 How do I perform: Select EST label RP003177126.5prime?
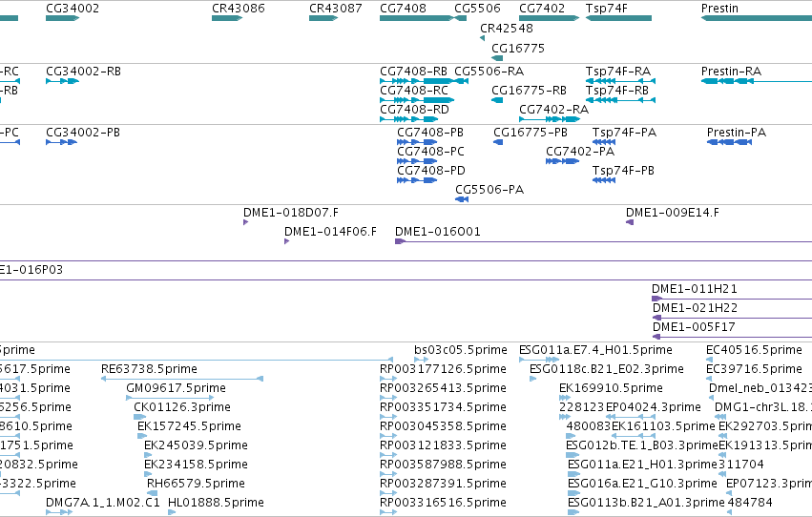click(444, 369)
